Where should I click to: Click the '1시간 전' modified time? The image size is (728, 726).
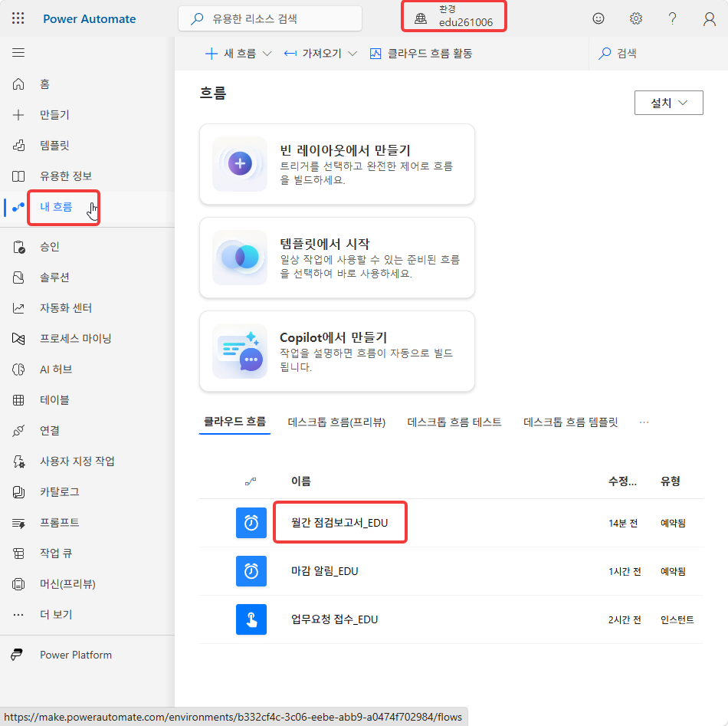625,571
